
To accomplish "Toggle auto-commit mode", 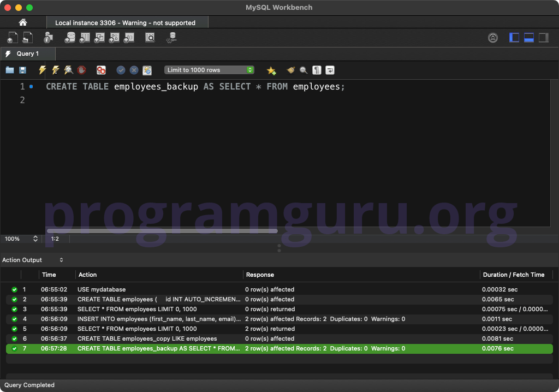I will pyautogui.click(x=147, y=70).
